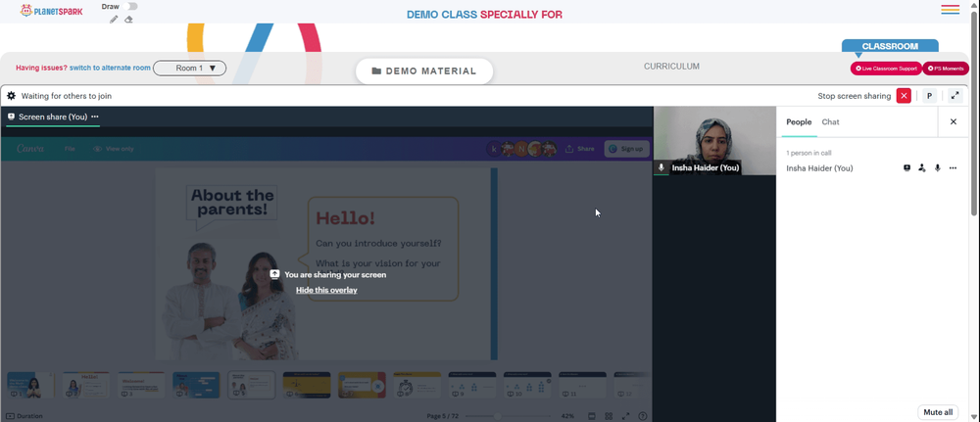Click the PlanetSpark logo
Screen dimensions: 980x422
pyautogui.click(x=51, y=11)
